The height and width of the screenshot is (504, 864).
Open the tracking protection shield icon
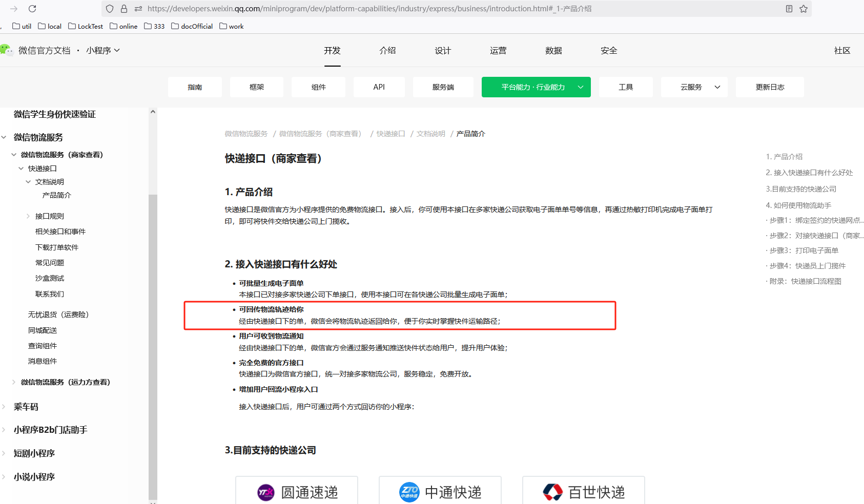coord(110,9)
